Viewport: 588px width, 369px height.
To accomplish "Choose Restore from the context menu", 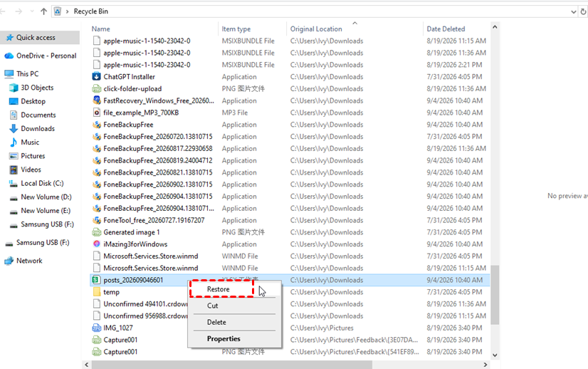I will [x=219, y=289].
